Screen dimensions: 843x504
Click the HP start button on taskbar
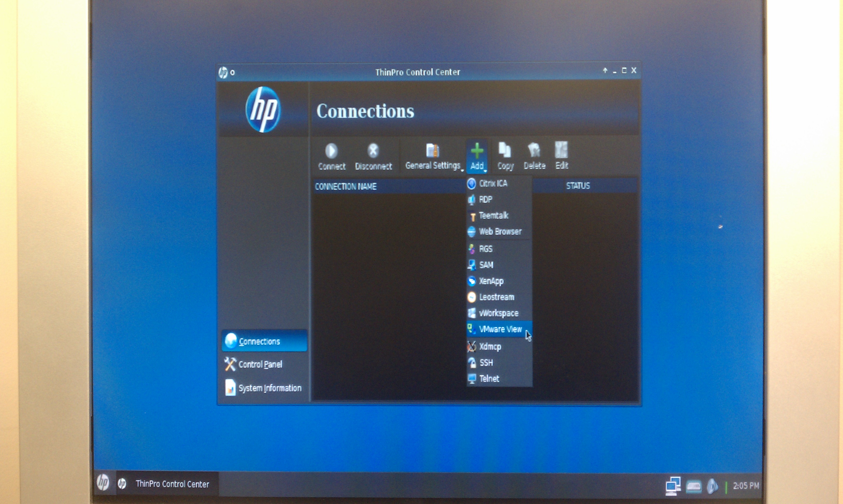click(x=103, y=482)
